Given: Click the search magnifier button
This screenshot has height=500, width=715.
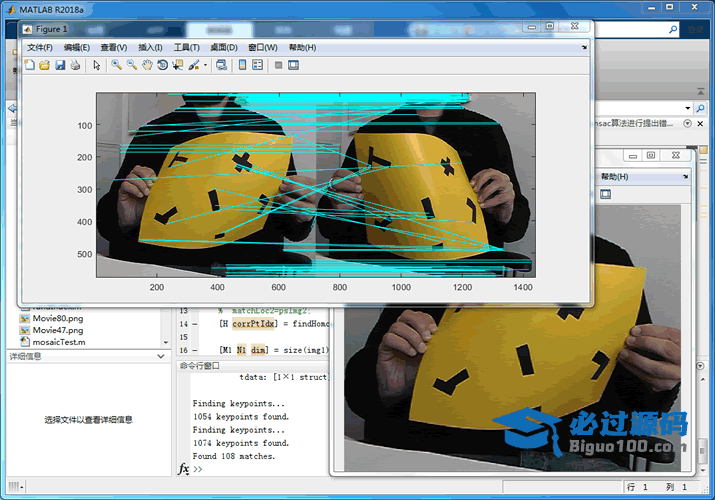Looking at the screenshot, I should 700,107.
